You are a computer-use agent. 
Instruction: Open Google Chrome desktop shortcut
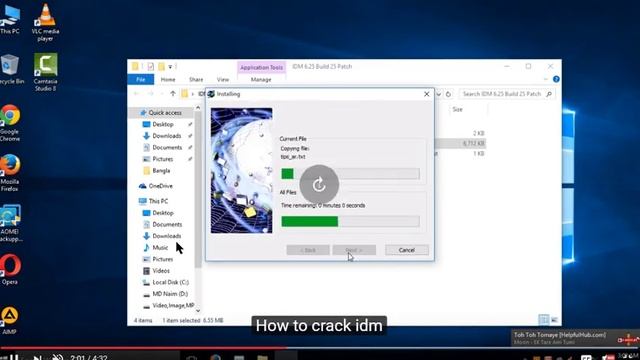(10, 122)
